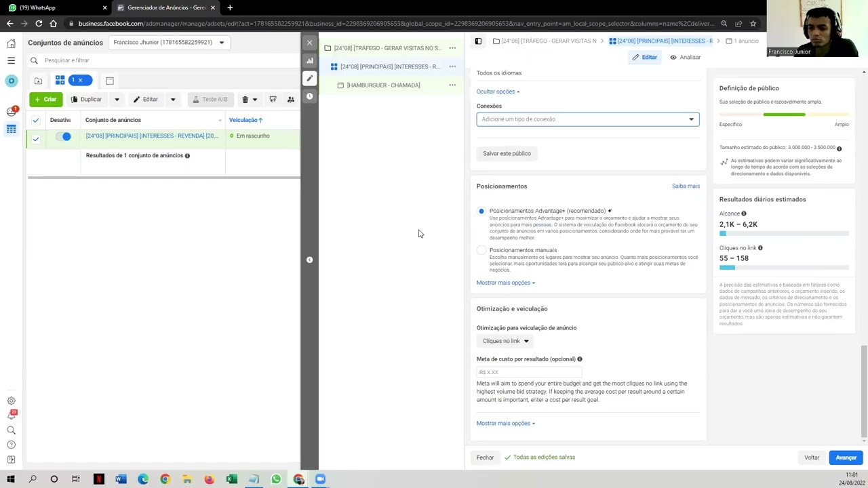Click the trash delete icon in toolbar
Viewport: 868px width, 488px height.
[x=245, y=100]
